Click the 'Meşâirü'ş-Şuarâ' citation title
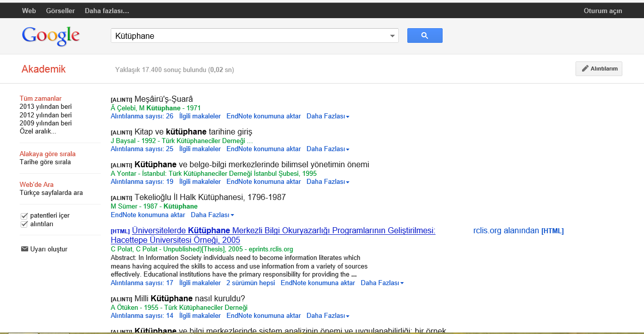 coord(164,99)
